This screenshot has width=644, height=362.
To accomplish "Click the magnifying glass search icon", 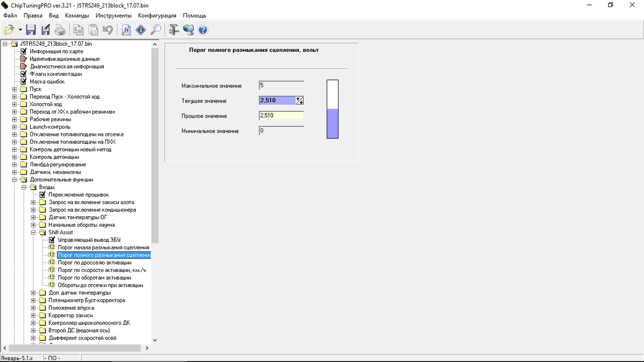I will pyautogui.click(x=156, y=30).
